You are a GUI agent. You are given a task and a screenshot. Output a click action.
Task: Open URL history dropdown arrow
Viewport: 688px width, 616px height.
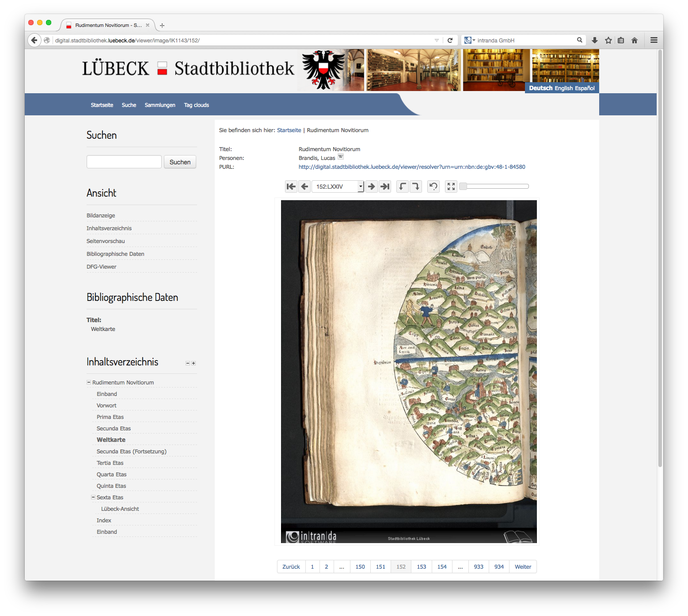tap(437, 40)
